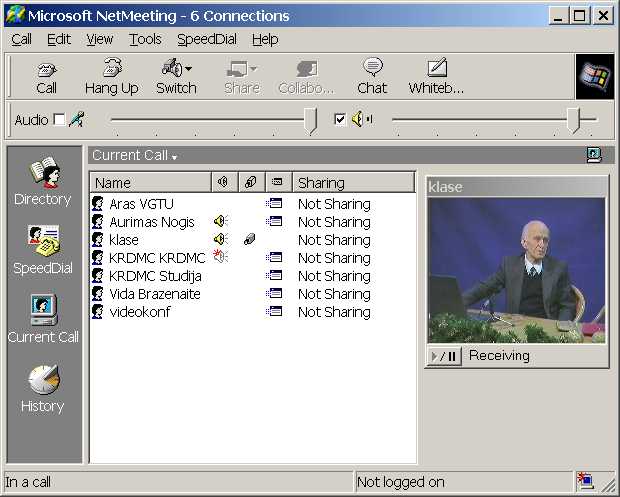Toggle video play/pause button

[444, 356]
